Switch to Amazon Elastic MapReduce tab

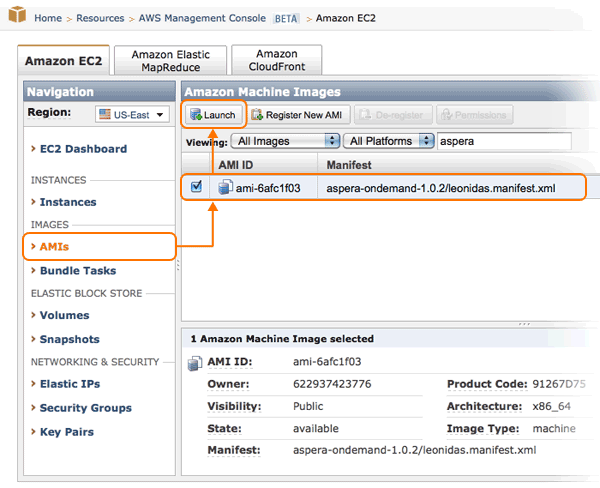(171, 60)
